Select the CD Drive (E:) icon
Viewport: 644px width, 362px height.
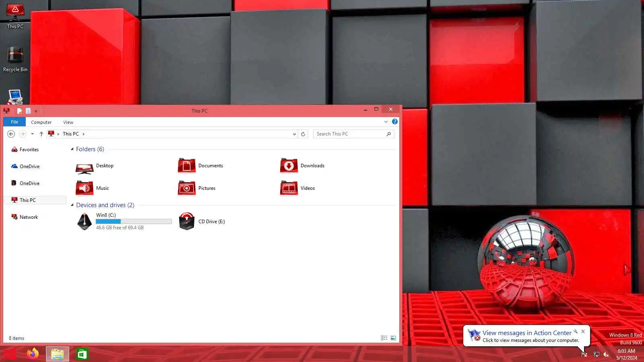tap(187, 222)
